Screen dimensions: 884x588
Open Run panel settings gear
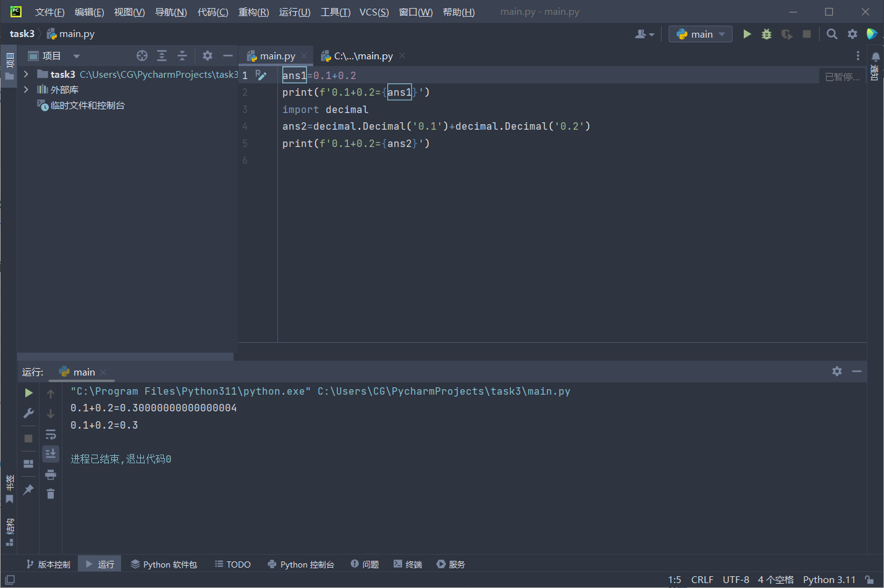pos(837,371)
